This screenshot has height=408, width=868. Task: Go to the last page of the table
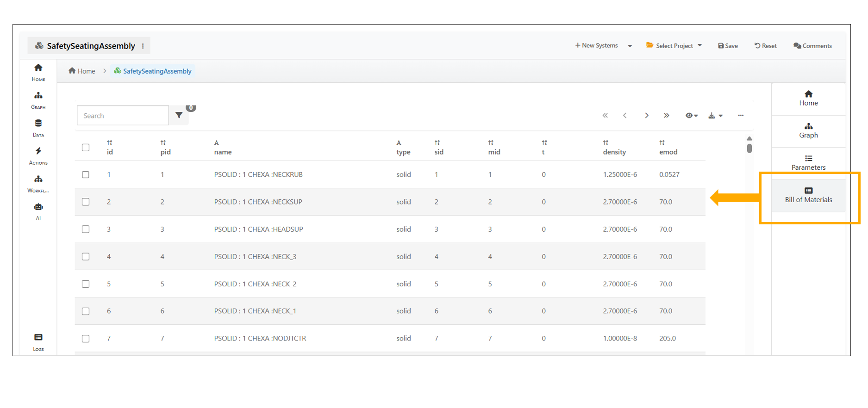666,116
